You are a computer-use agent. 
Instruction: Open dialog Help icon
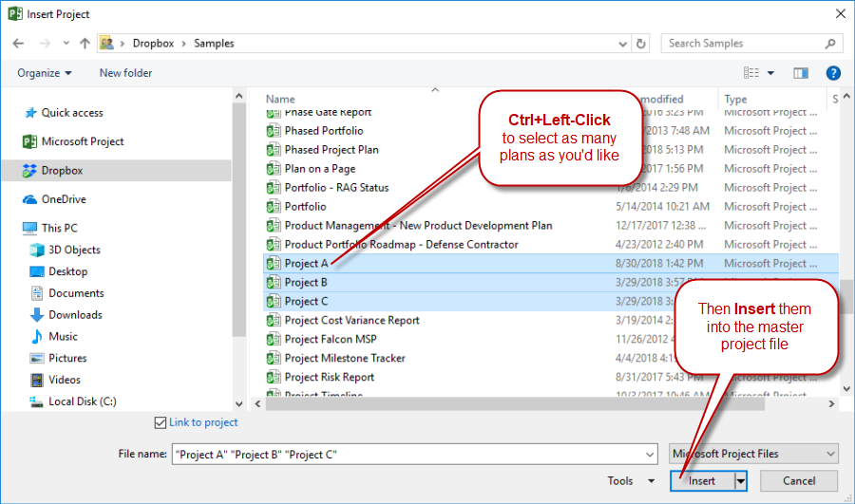[833, 73]
